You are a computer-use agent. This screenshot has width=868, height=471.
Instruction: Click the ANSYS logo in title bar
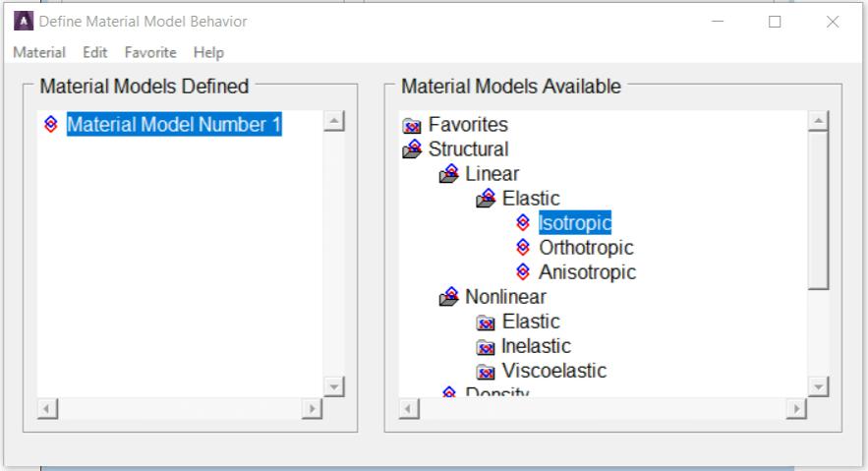coord(22,22)
